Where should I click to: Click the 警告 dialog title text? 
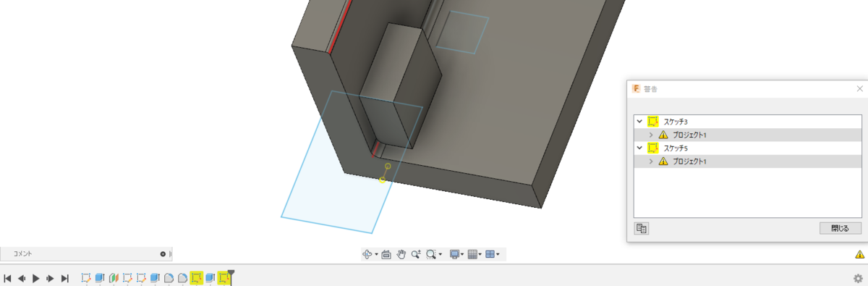point(651,88)
